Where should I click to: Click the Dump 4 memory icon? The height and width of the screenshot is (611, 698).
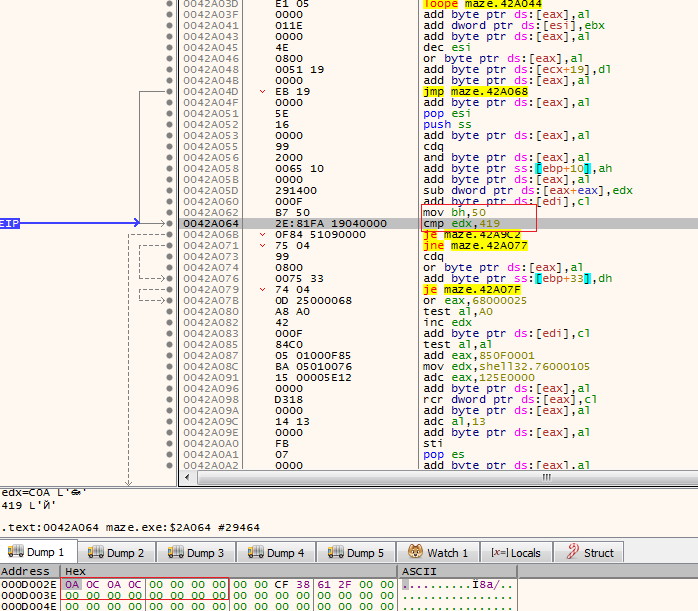pos(255,552)
